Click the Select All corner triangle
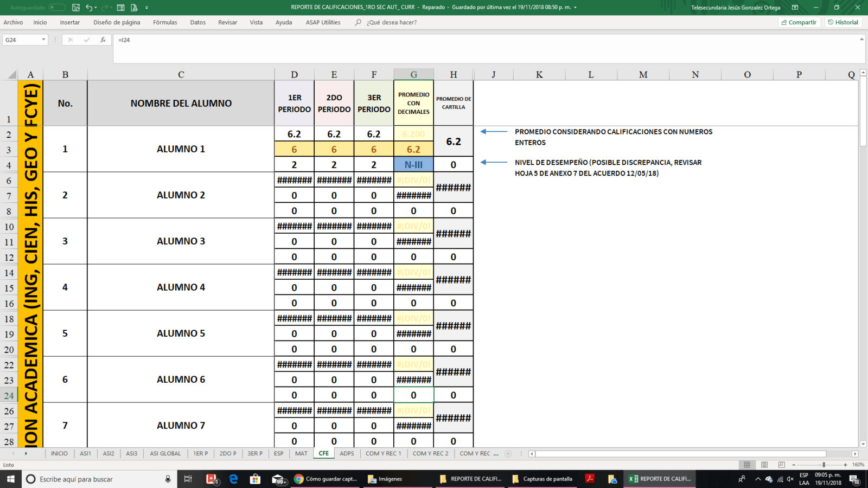The image size is (868, 488). (12, 75)
